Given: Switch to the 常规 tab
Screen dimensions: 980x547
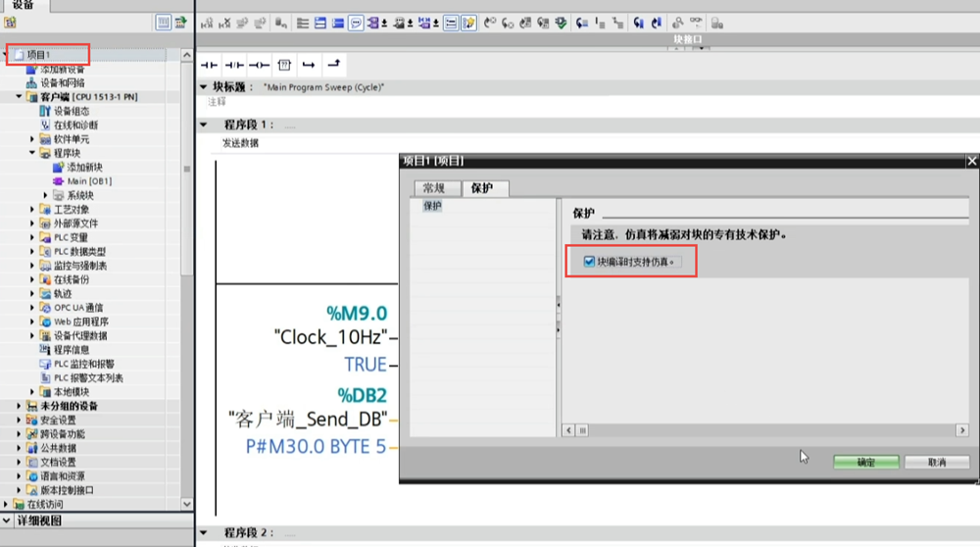Looking at the screenshot, I should click(433, 188).
